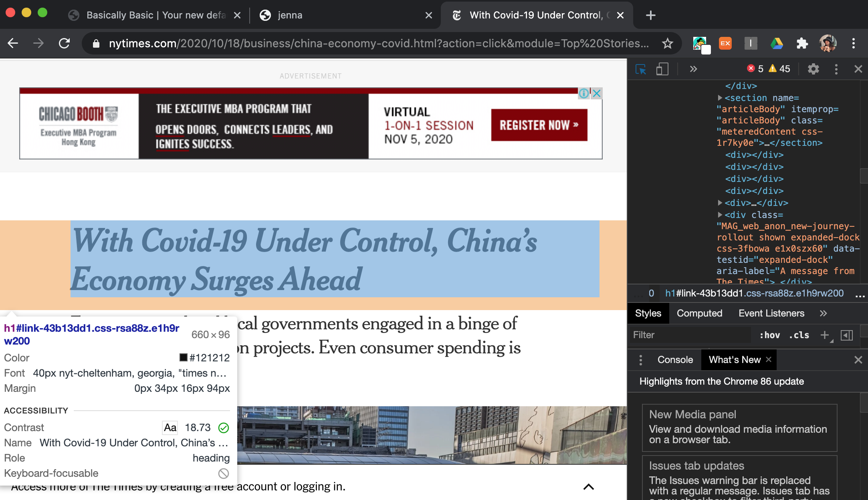
Task: Reload the page
Action: (x=64, y=43)
